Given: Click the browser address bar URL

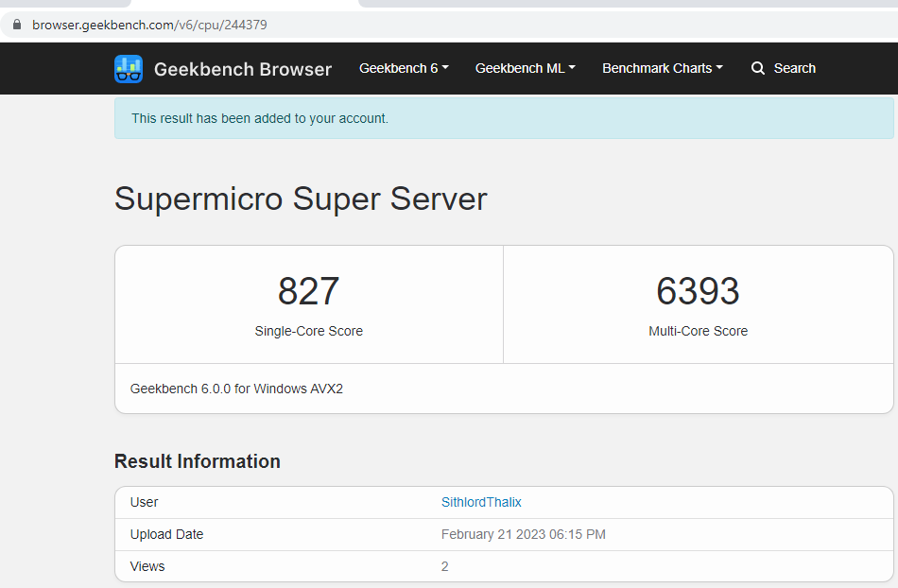Looking at the screenshot, I should click(149, 25).
